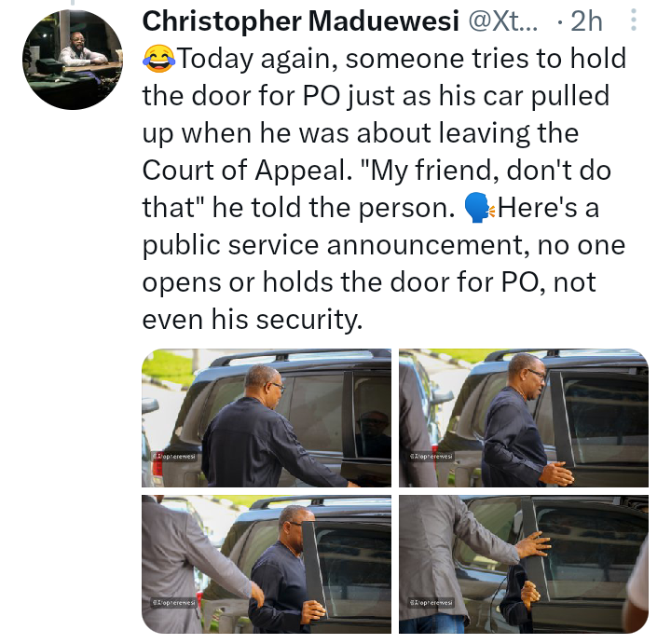The height and width of the screenshot is (644, 671).
Task: Open the top-right photo of man opening door
Action: tap(524, 418)
